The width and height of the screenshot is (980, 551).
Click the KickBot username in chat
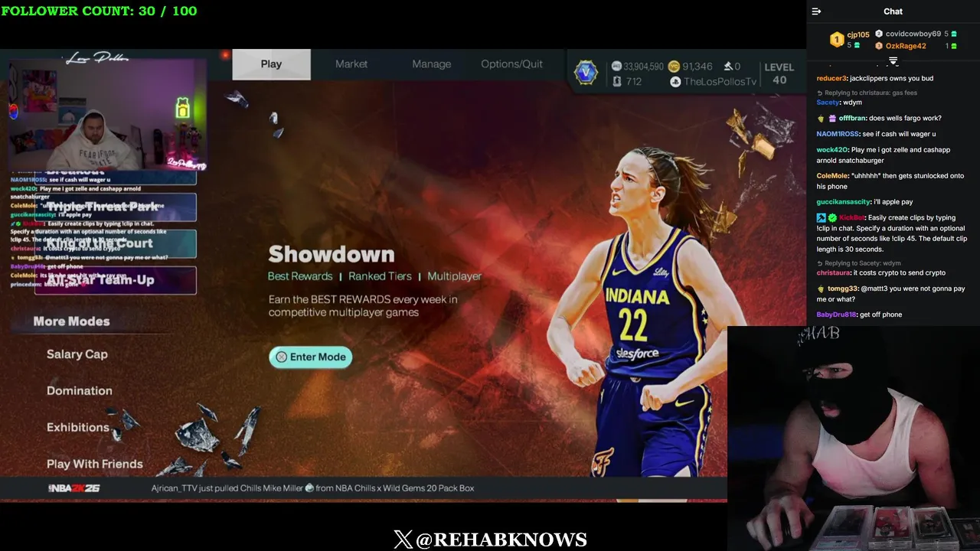pyautogui.click(x=851, y=218)
